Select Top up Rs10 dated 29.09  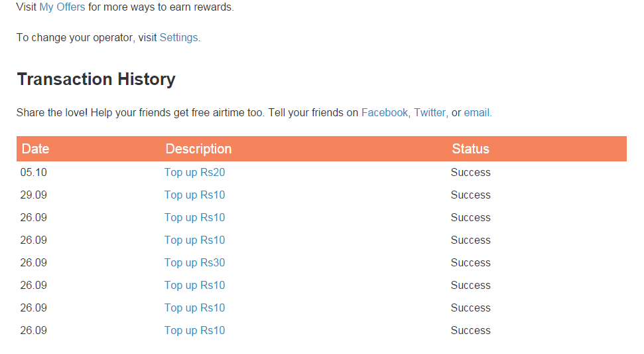194,195
